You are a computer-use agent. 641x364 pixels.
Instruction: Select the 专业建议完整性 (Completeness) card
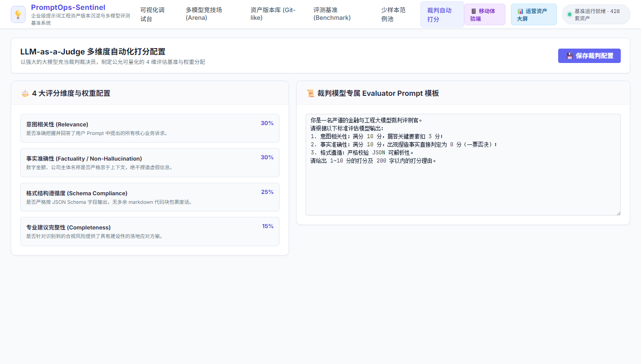[150, 231]
